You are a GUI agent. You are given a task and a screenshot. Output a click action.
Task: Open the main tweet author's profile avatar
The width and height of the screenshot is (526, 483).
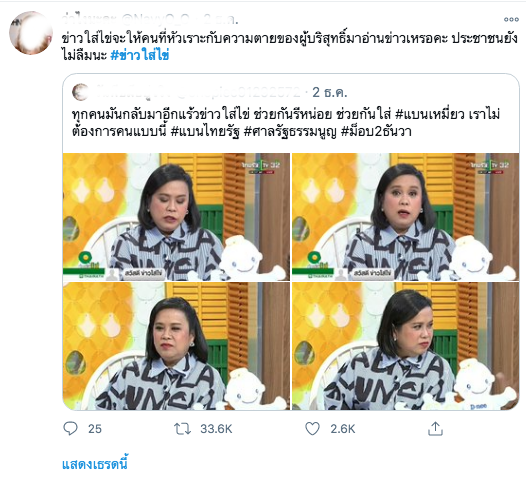(31, 33)
